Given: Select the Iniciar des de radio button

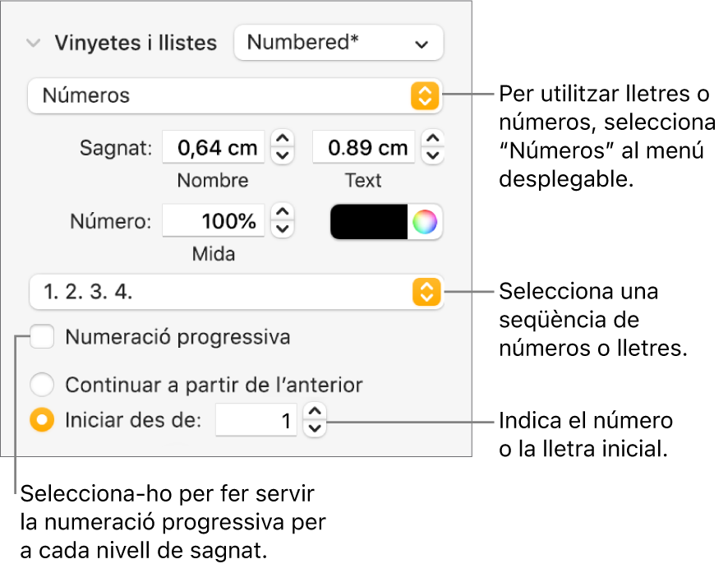Looking at the screenshot, I should pyautogui.click(x=42, y=420).
